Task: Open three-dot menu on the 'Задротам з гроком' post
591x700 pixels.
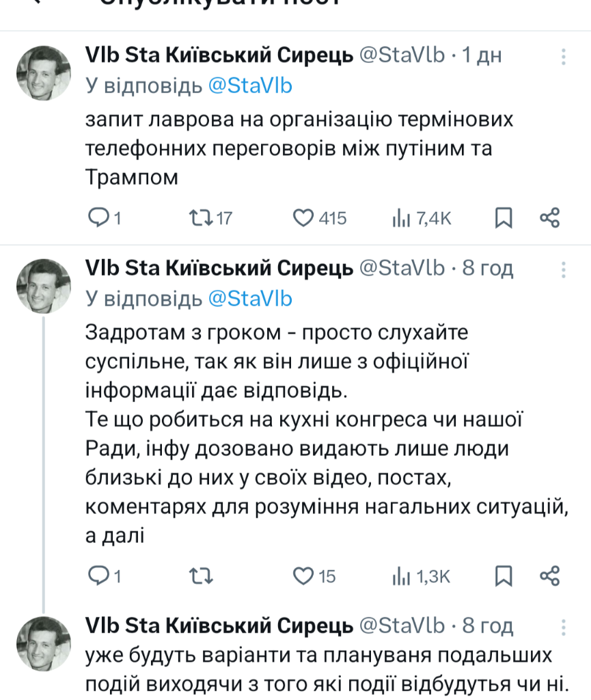Action: click(x=563, y=269)
